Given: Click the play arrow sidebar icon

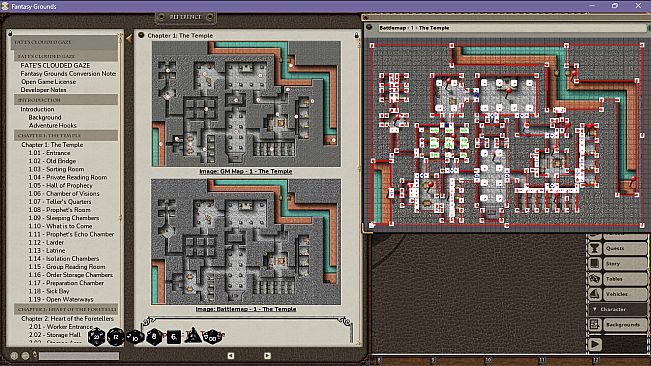Looking at the screenshot, I should click(595, 344).
